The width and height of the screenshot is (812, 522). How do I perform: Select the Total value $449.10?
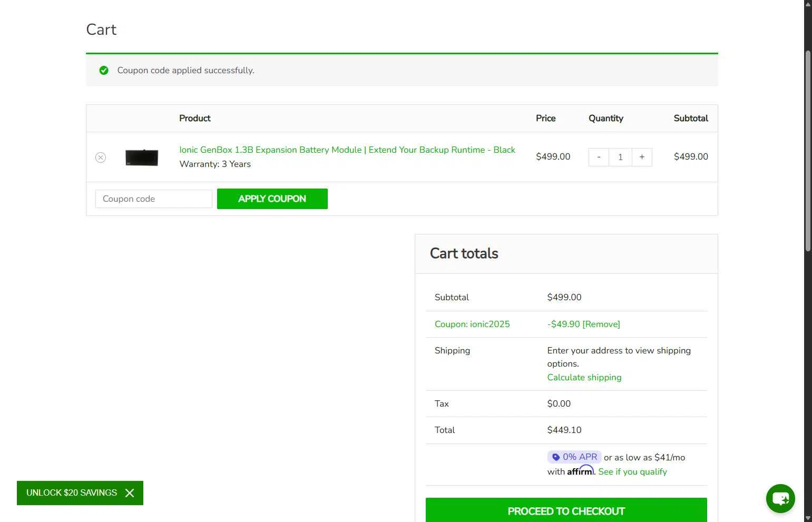564,430
